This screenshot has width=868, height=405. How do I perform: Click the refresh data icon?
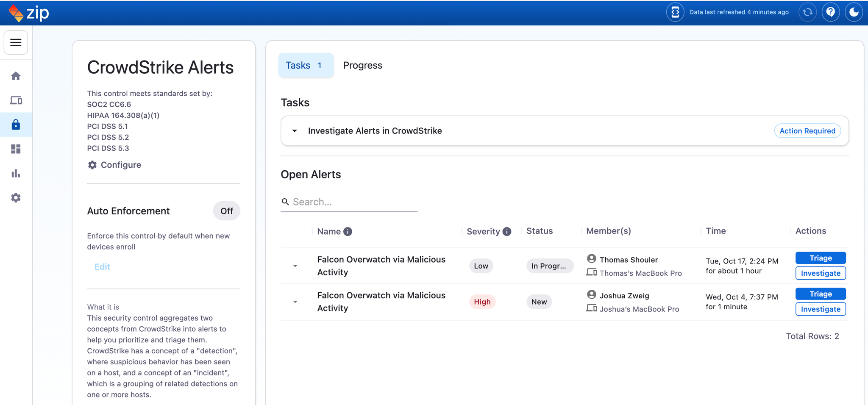807,12
